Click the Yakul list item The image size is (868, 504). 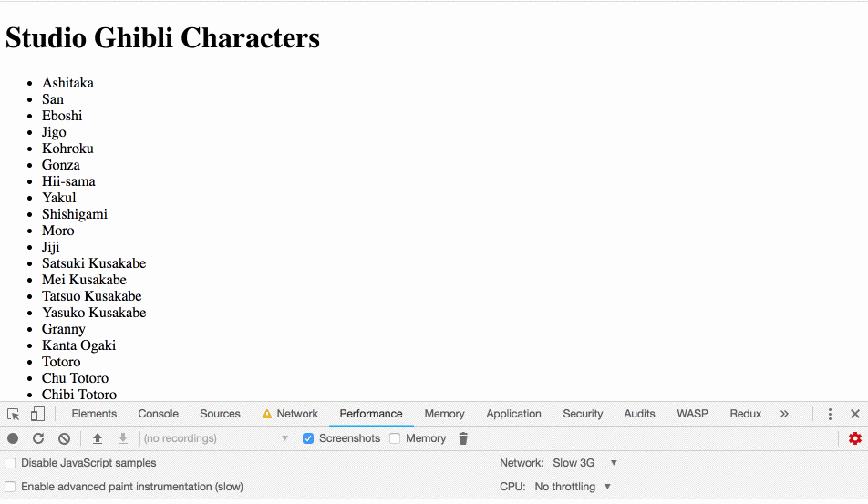click(58, 198)
